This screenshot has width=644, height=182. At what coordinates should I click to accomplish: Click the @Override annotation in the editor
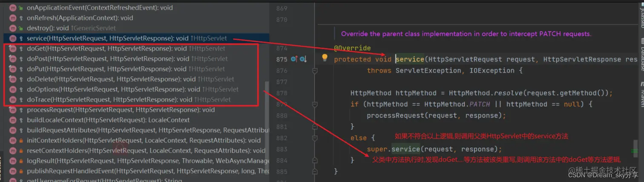[353, 48]
